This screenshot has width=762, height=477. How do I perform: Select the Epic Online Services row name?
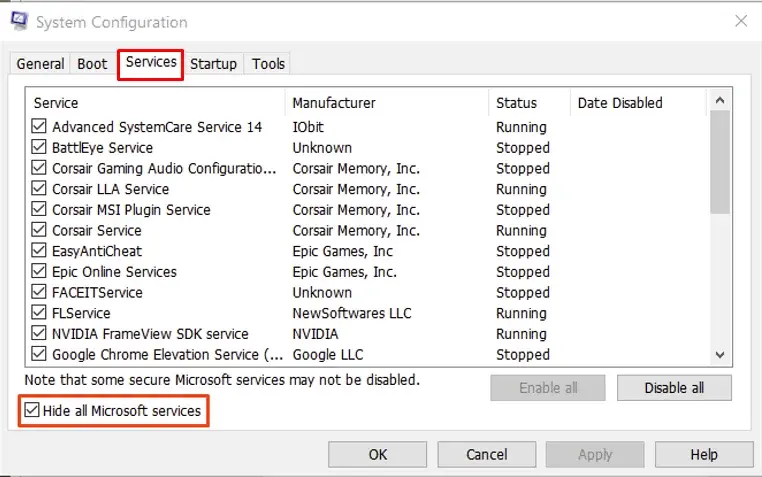point(115,272)
